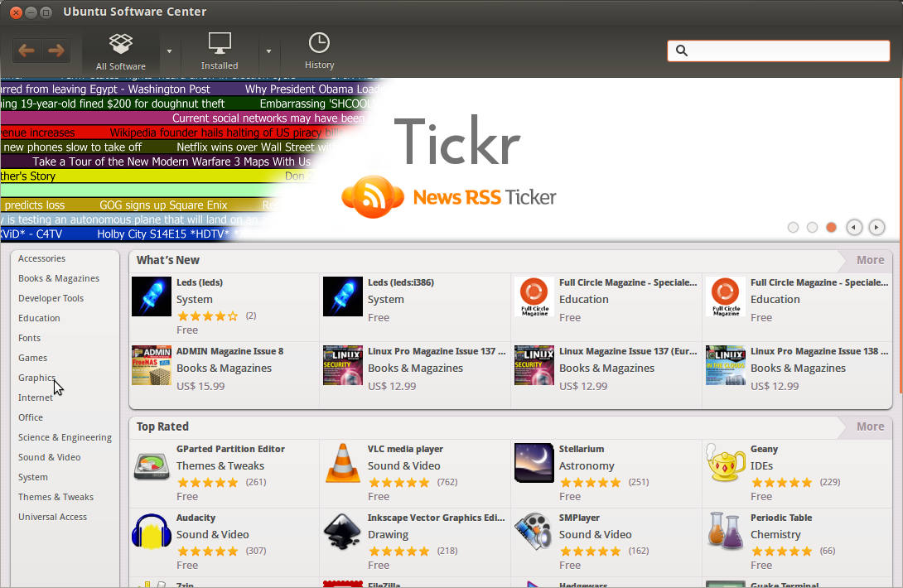
Task: Browse the Universal Access category
Action: click(x=52, y=517)
